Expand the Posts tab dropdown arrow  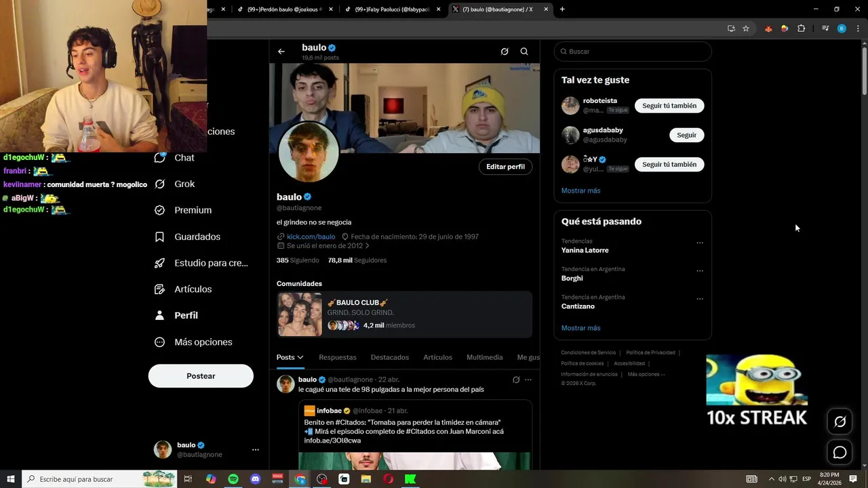click(x=300, y=357)
